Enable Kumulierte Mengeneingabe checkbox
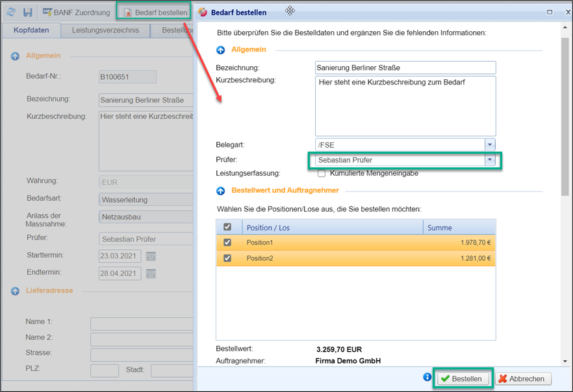This screenshot has height=392, width=573. tap(321, 173)
